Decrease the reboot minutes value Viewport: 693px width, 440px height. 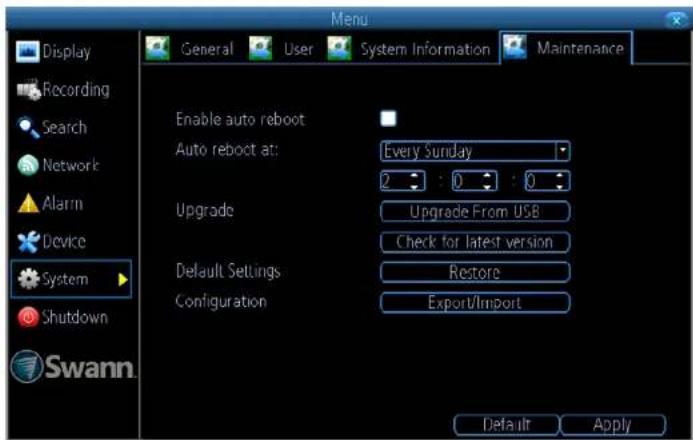pos(487,186)
